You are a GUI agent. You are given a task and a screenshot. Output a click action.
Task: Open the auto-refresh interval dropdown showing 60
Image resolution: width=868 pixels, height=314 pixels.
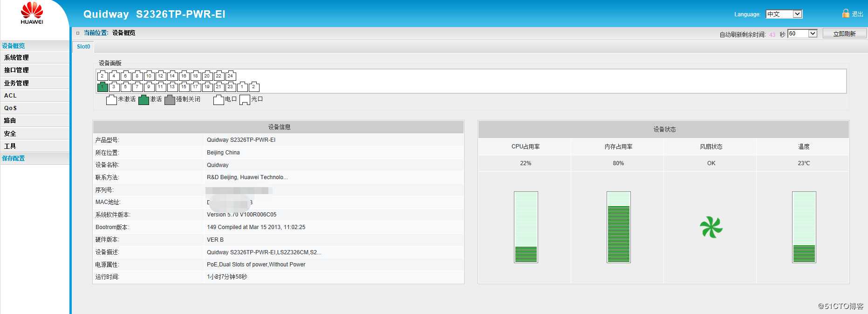pos(802,34)
